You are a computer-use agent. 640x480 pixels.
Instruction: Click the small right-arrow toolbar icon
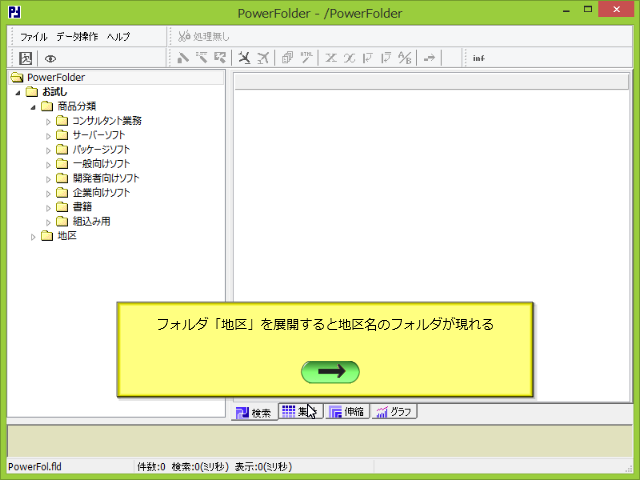click(429, 58)
